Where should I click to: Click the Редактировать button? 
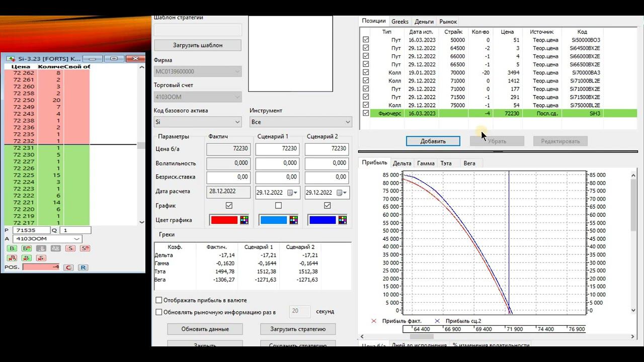point(560,141)
